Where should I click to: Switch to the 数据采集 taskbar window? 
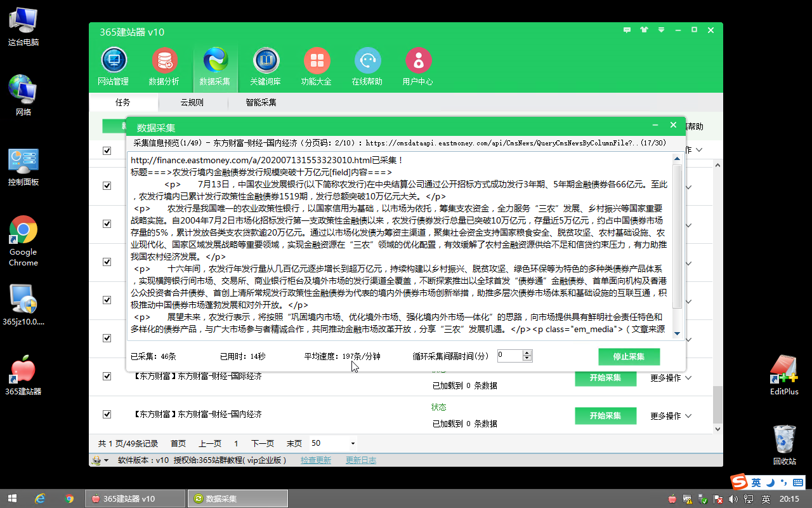(239, 498)
